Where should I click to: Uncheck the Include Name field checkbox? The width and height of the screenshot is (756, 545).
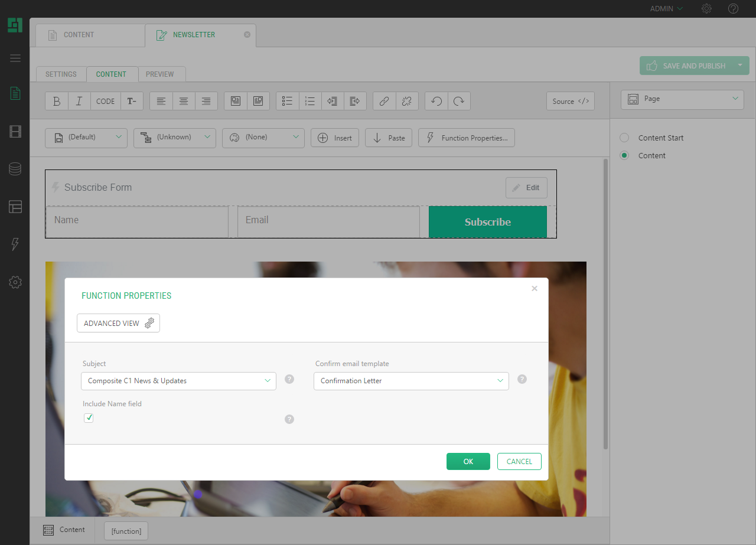89,418
